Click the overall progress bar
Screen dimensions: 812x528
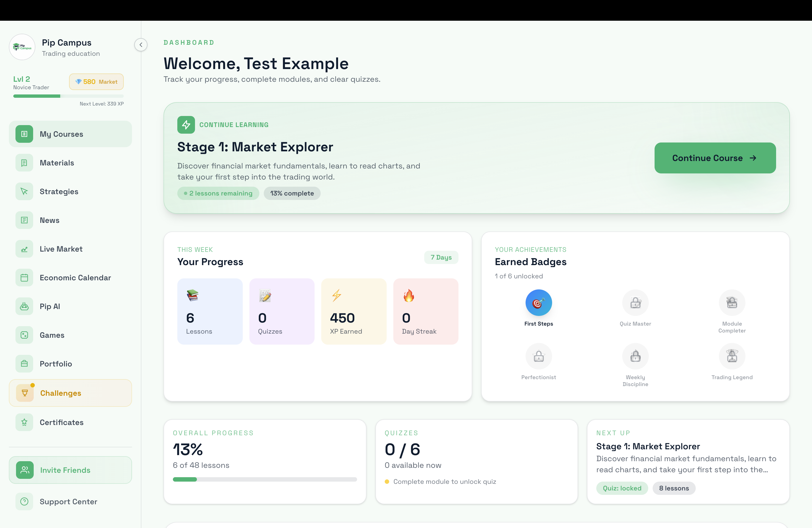click(x=265, y=479)
